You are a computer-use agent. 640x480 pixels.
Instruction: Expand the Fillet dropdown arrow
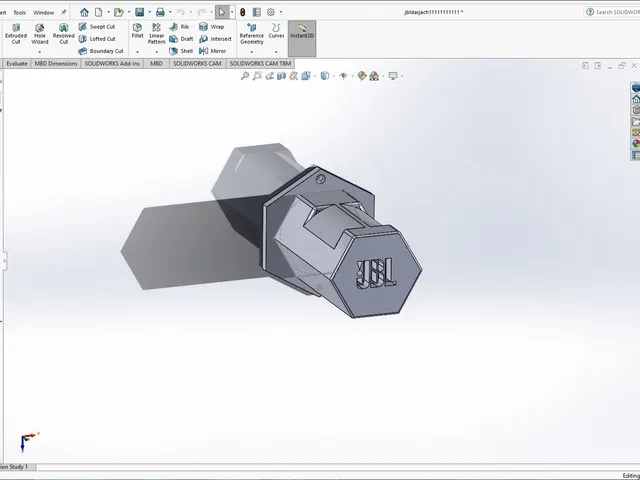[x=138, y=52]
